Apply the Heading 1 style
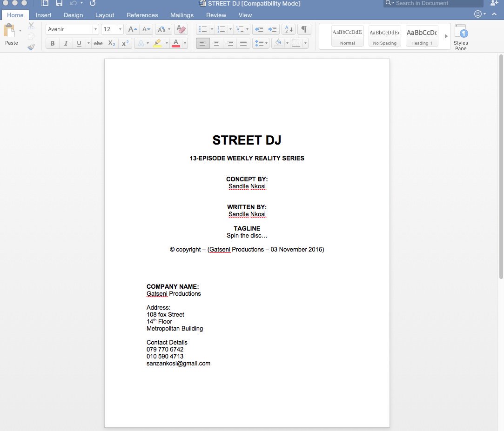Viewport: 504px width, 431px height. coord(421,36)
